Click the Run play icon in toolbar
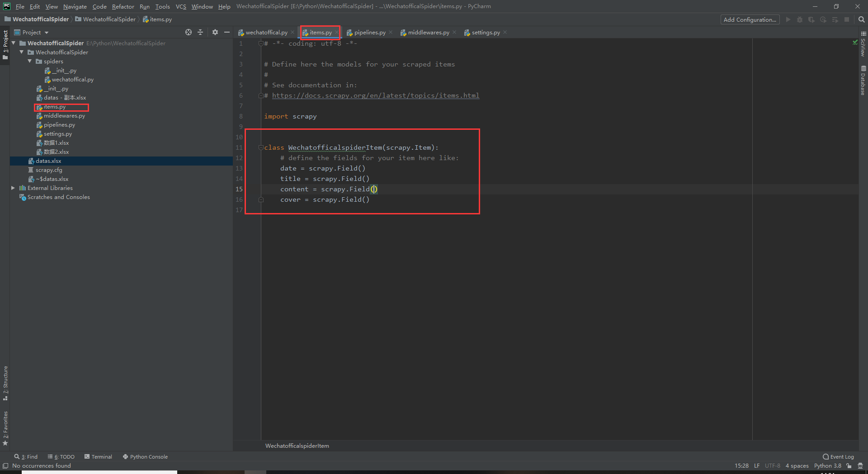Viewport: 868px width, 474px height. coord(788,19)
